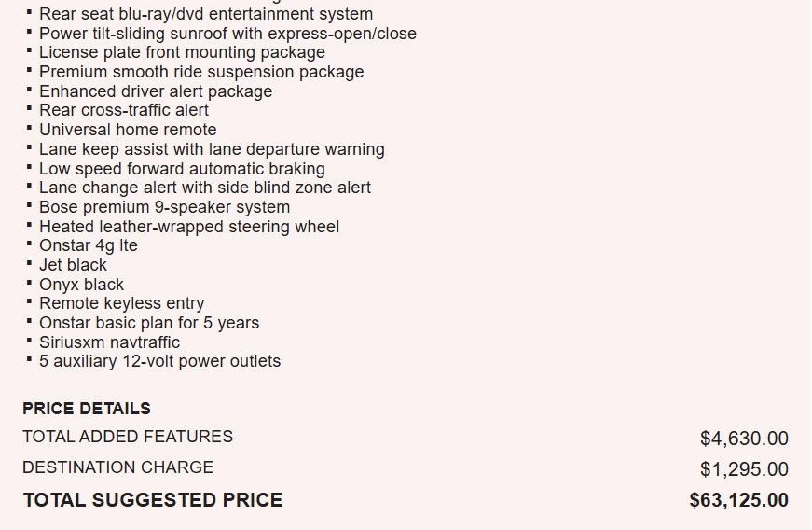The width and height of the screenshot is (812, 530).
Task: Click Remote keyless entry feature
Action: [x=121, y=303]
